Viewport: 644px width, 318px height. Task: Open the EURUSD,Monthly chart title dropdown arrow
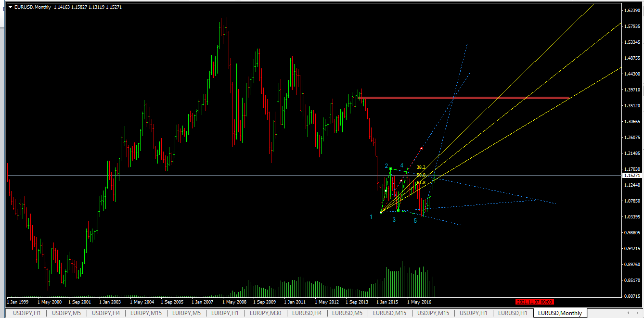(x=10, y=7)
